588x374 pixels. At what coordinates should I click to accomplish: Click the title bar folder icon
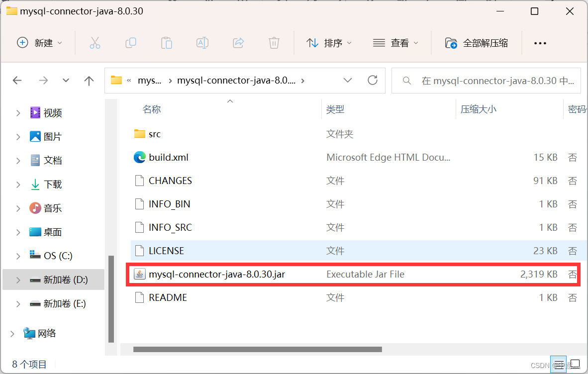11,11
